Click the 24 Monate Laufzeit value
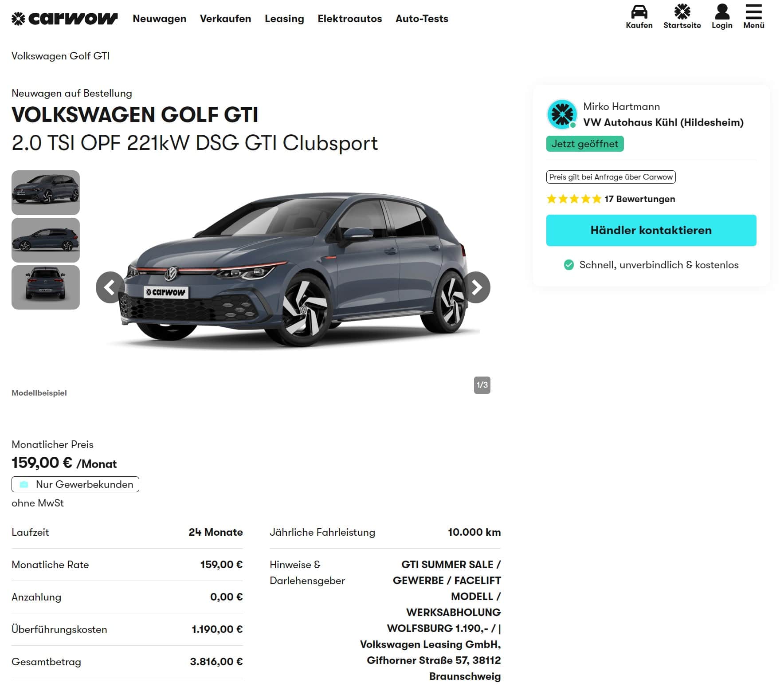 coord(216,532)
